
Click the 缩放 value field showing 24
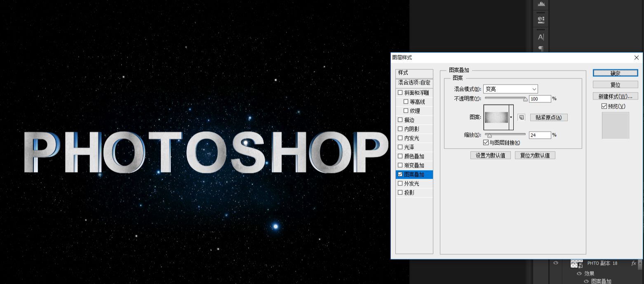[540, 135]
